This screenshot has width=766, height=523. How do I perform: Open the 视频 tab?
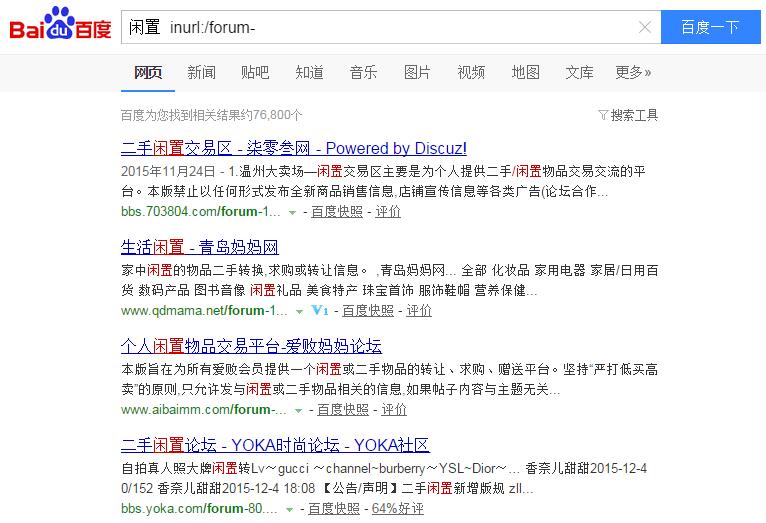471,72
